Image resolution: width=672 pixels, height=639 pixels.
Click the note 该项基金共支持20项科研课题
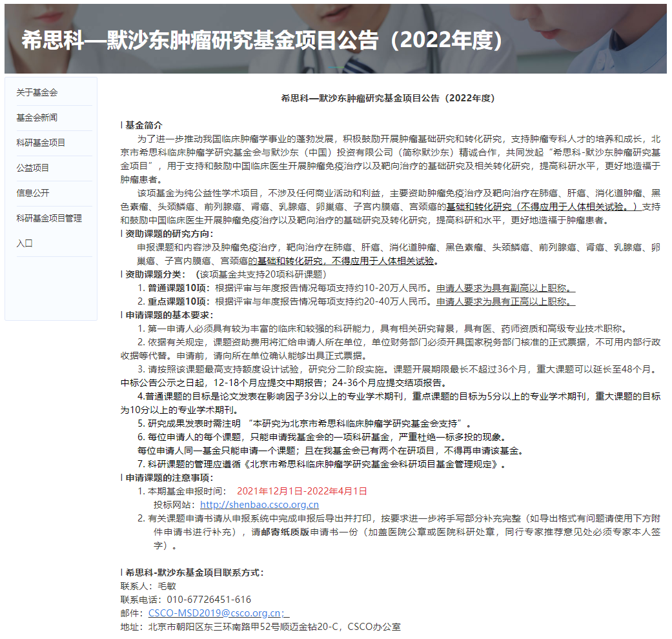pos(261,275)
